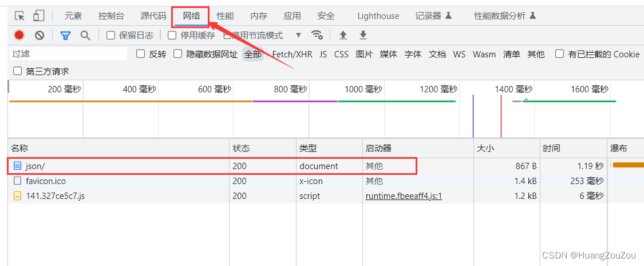Filter requests by 字体 type
Image resolution: width=644 pixels, height=266 pixels.
click(413, 54)
